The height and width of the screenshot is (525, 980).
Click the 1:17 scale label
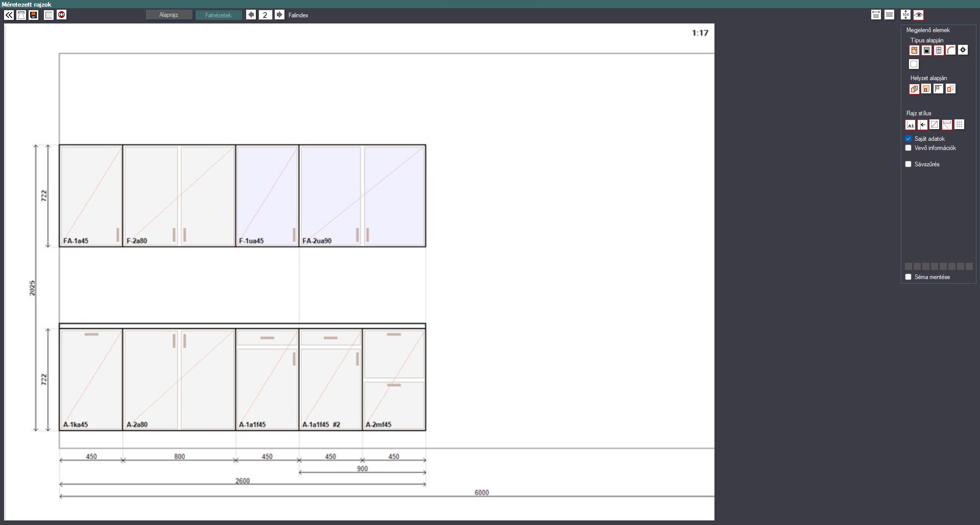(700, 33)
